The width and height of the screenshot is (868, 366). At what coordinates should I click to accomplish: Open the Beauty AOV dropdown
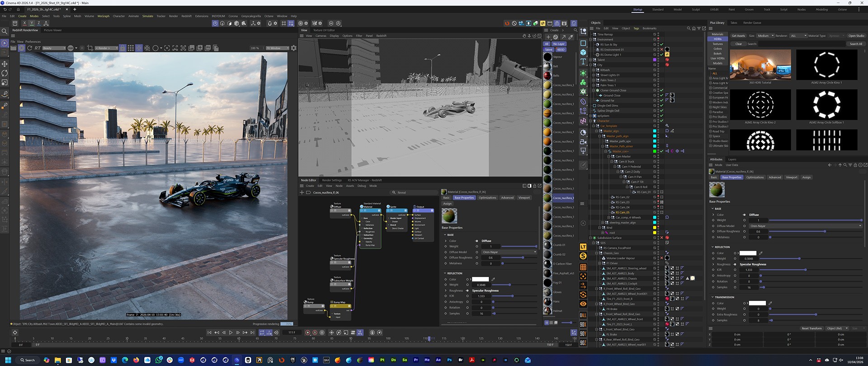(x=53, y=48)
